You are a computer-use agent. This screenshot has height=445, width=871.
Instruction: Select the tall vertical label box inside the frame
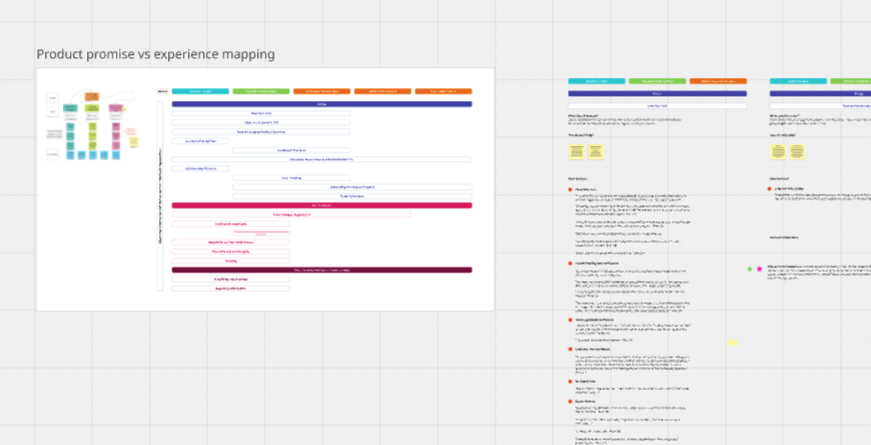[x=159, y=195]
